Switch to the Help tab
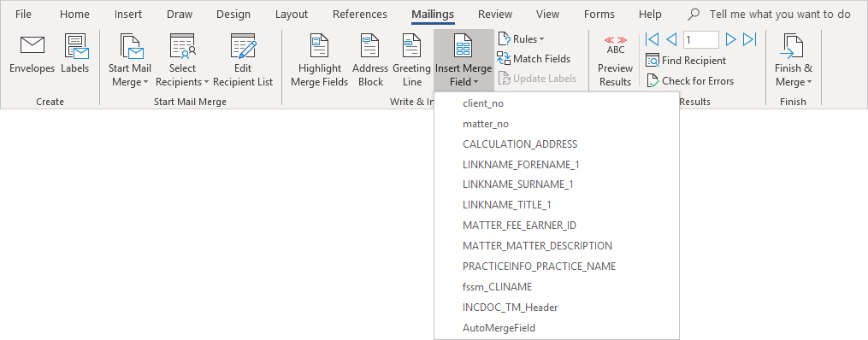Viewport: 868px width, 340px height. pyautogui.click(x=650, y=15)
